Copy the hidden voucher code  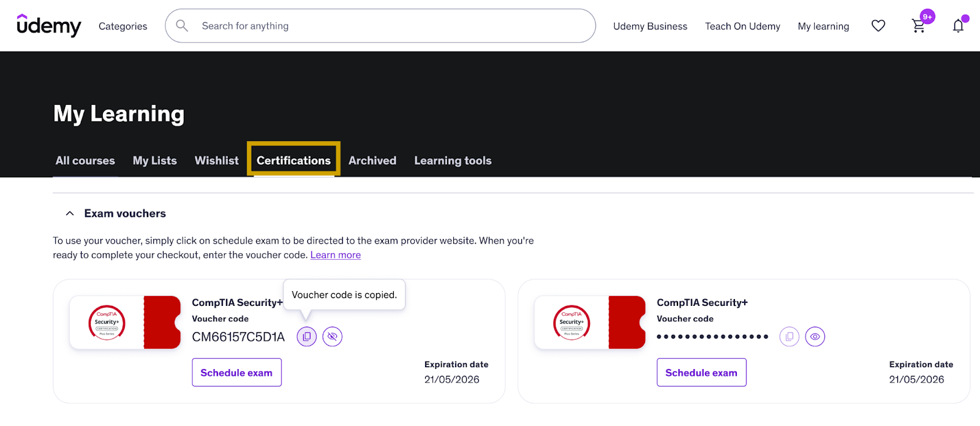pyautogui.click(x=790, y=337)
